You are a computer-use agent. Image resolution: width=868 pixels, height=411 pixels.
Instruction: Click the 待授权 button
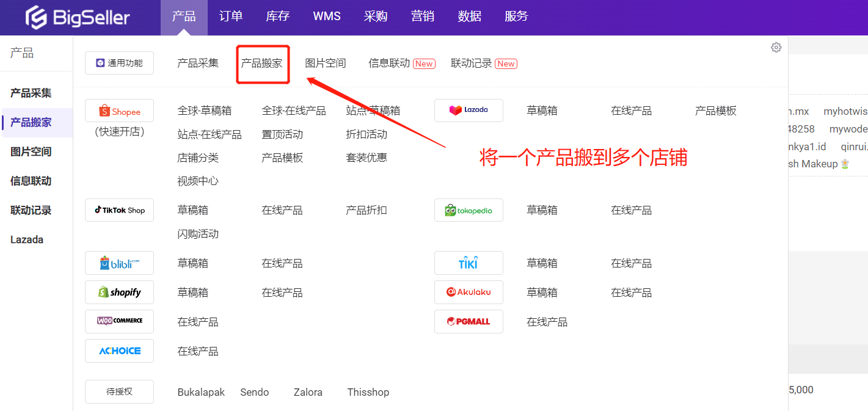click(x=119, y=391)
